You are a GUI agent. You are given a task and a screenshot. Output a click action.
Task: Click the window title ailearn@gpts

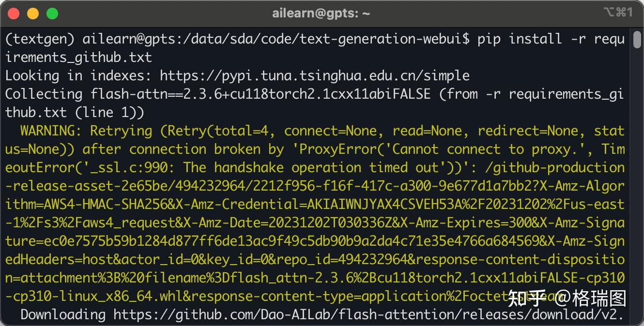322,13
